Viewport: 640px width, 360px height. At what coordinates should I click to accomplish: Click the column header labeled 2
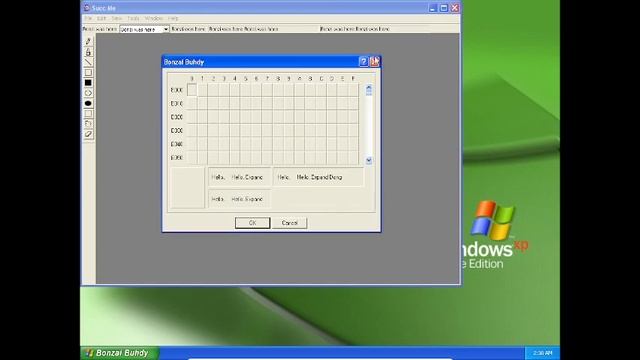point(213,78)
